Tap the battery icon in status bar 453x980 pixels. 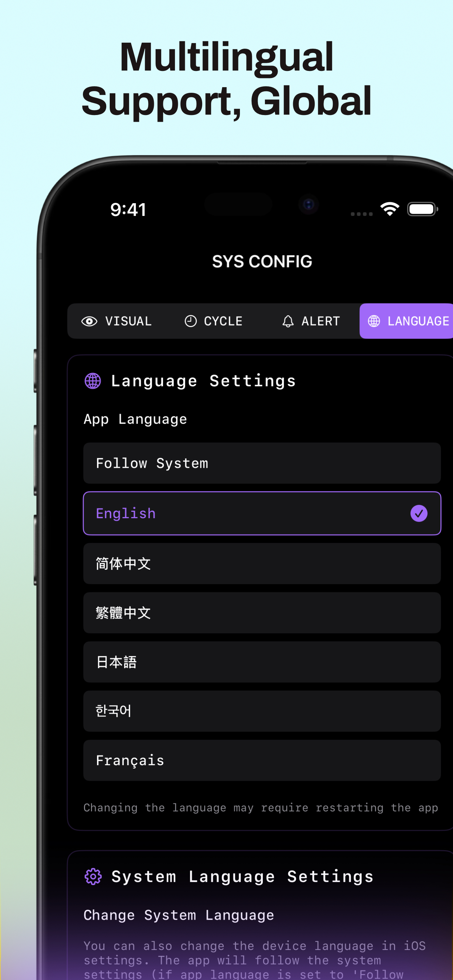point(422,209)
